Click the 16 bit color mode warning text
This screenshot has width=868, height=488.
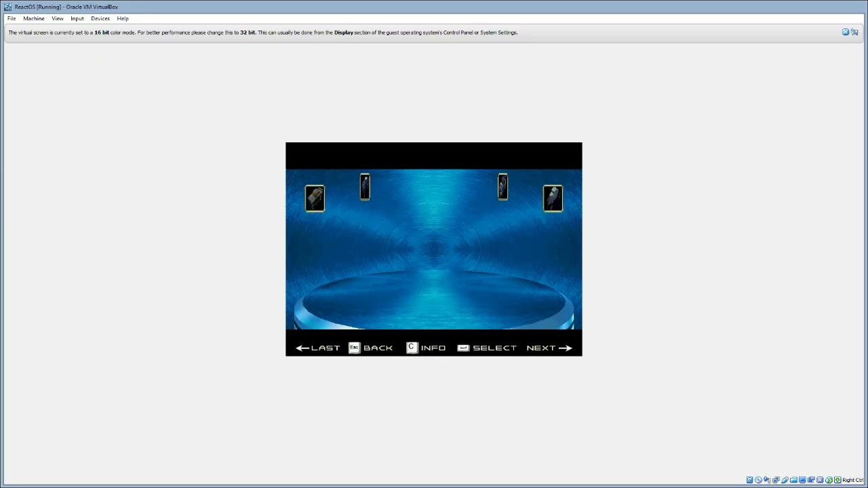tap(263, 33)
